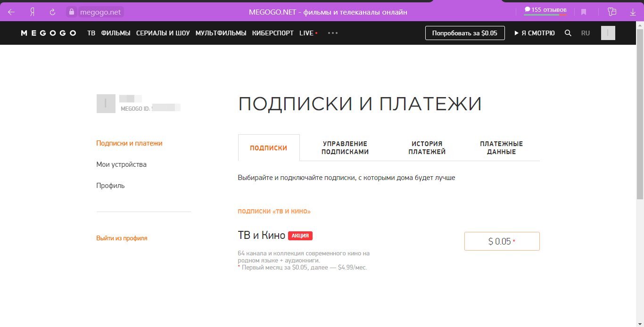The image size is (644, 327).
Task: Switch to the ПЛАТЕЖНЫЕ ДАННЫЕ tab
Action: tap(502, 148)
